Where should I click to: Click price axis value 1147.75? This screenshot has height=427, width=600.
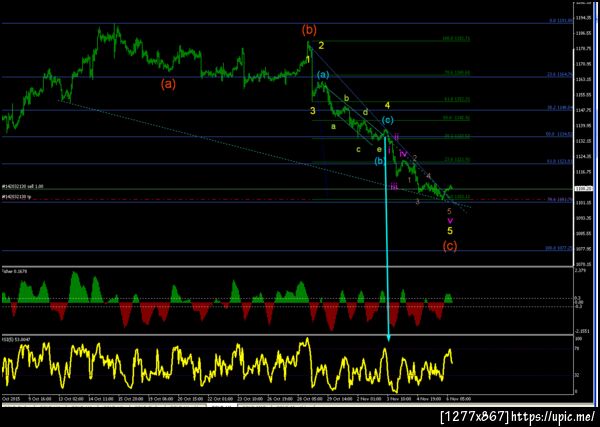coord(583,110)
